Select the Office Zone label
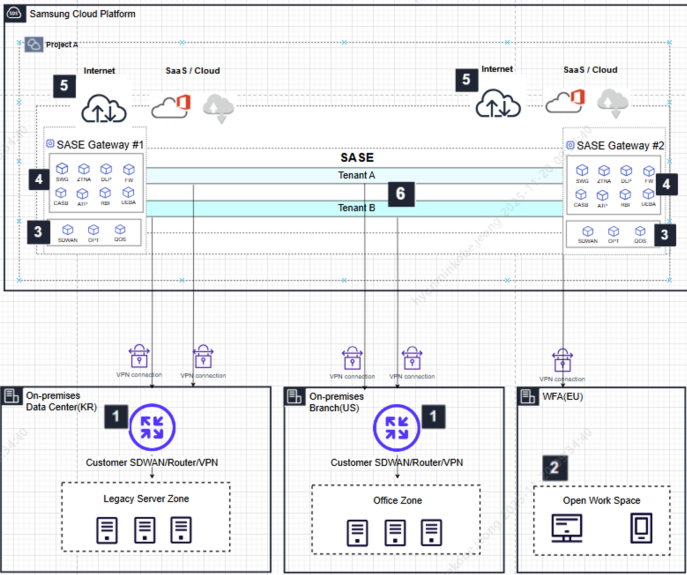The height and width of the screenshot is (575, 687). [x=397, y=500]
